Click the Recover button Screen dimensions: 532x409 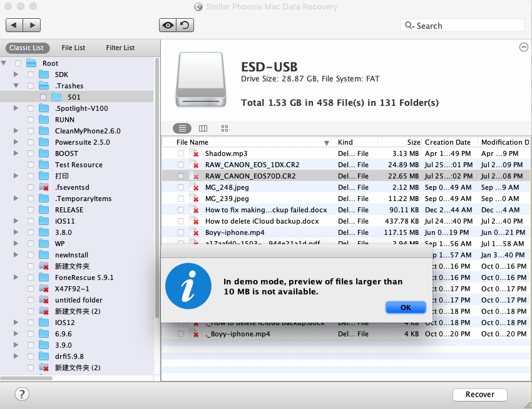tap(480, 395)
